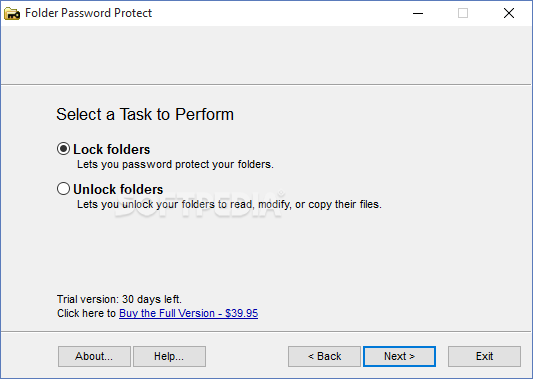
Task: Click the Help... button
Action: click(169, 356)
